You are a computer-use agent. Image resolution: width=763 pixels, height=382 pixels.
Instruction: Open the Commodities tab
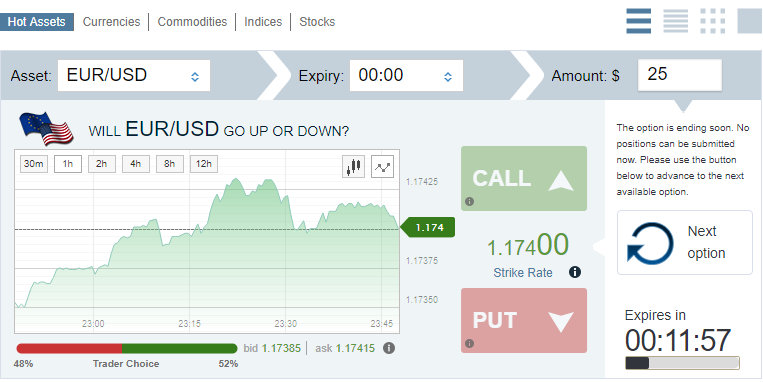(x=192, y=22)
